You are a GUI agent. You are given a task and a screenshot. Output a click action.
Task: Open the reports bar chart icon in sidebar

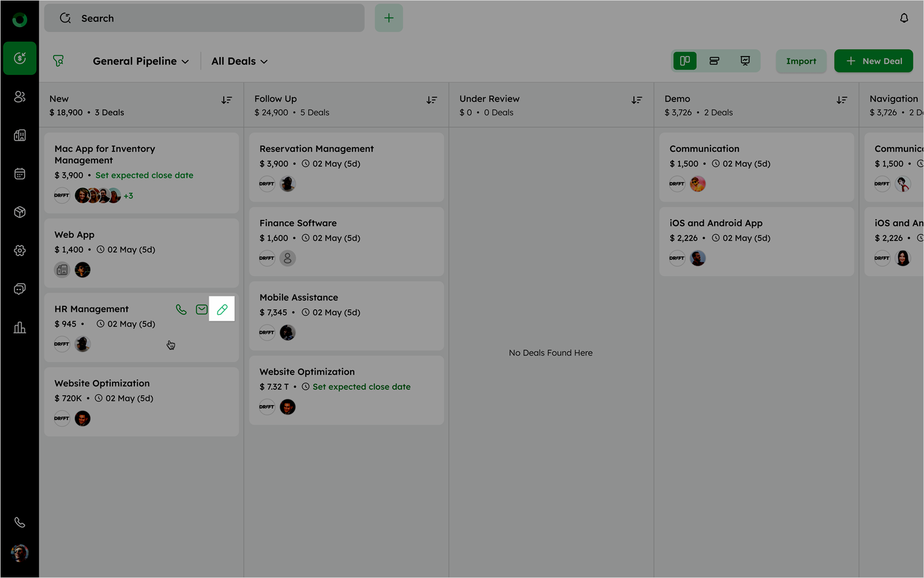[x=20, y=328]
